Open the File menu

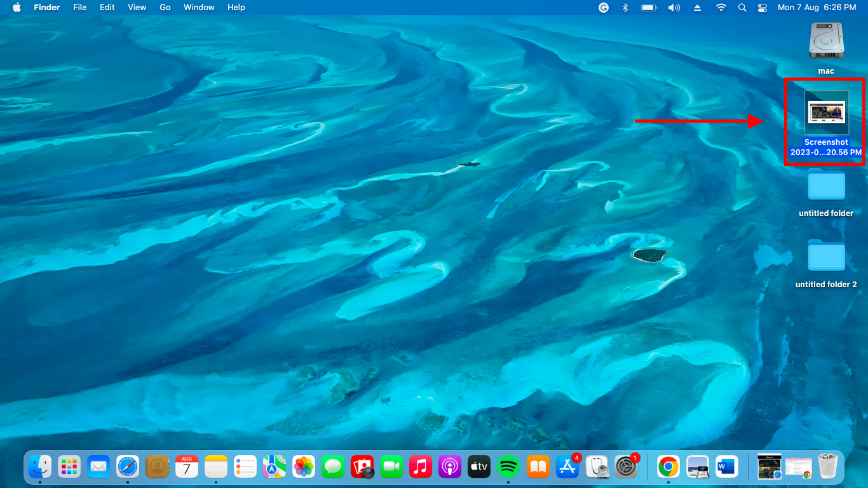click(80, 7)
